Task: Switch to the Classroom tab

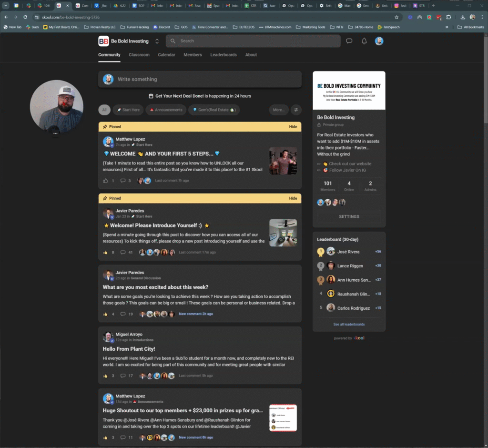Action: 139,55
